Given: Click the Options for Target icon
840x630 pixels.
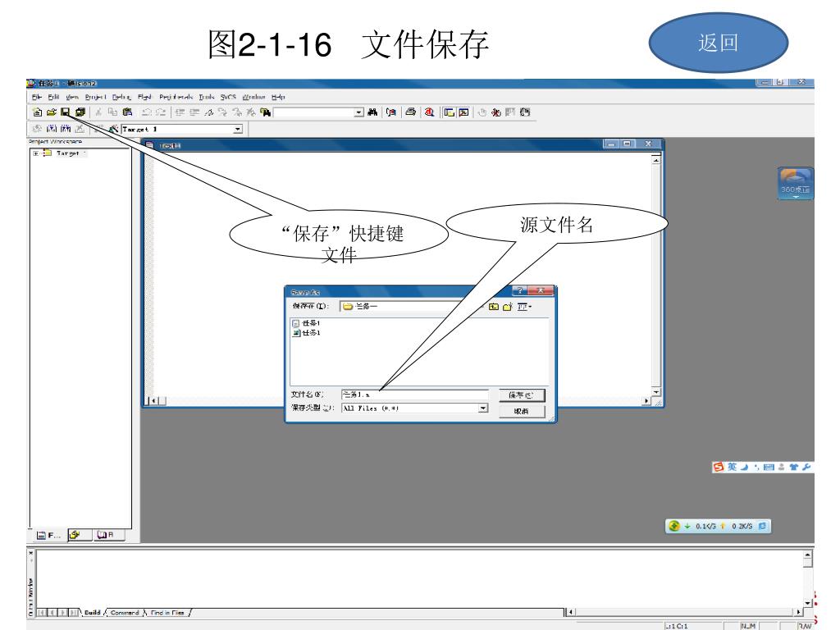Looking at the screenshot, I should coord(113,129).
